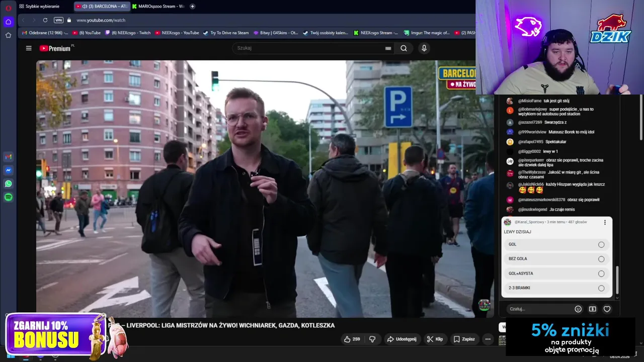
Task: Open WhatsApp in Opera sidebar
Action: coord(8,184)
